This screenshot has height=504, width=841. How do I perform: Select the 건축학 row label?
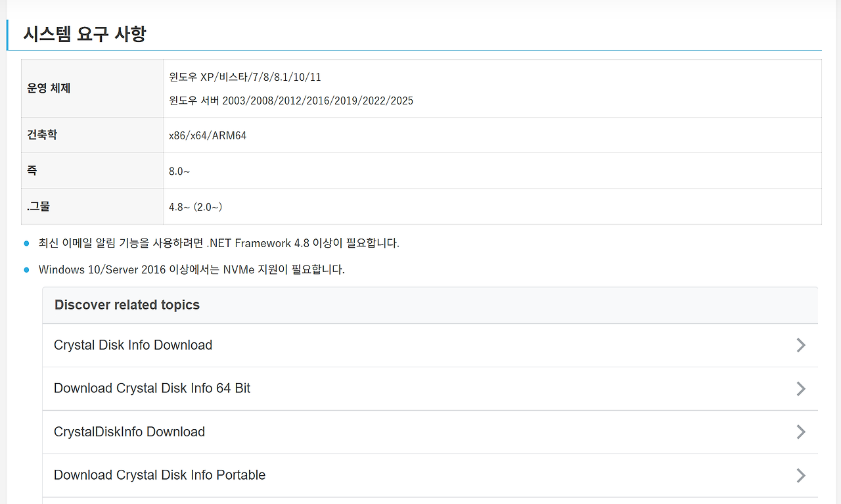pyautogui.click(x=42, y=135)
